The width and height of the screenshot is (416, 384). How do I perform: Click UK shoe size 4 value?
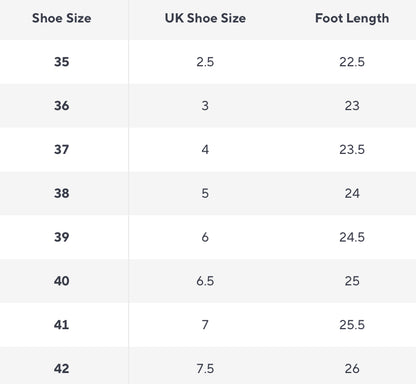coord(205,149)
